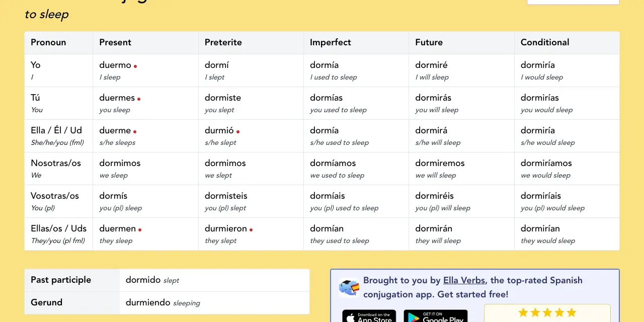Screen dimensions: 644x322
Task: Click the word dormías
Action: (327, 98)
